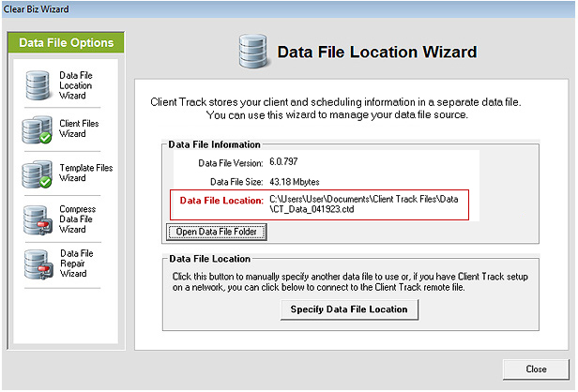Screen dimensions: 578x392
Task: Choose the Compress Data File Wizard label
Action: pos(77,219)
